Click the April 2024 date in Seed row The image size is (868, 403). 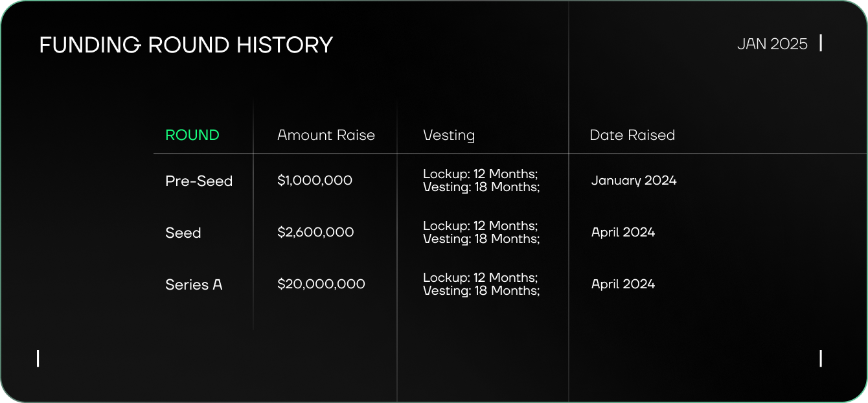[623, 232]
